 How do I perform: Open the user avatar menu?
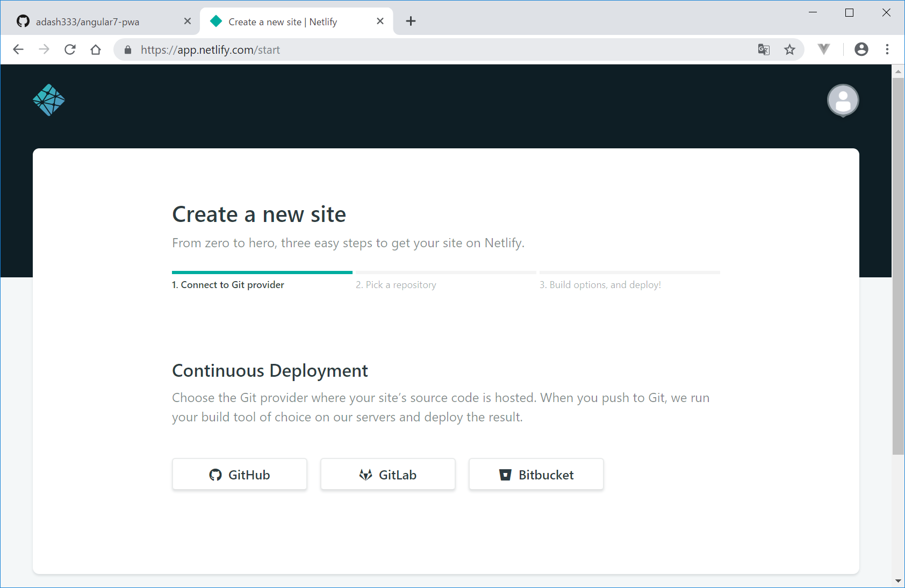(843, 101)
